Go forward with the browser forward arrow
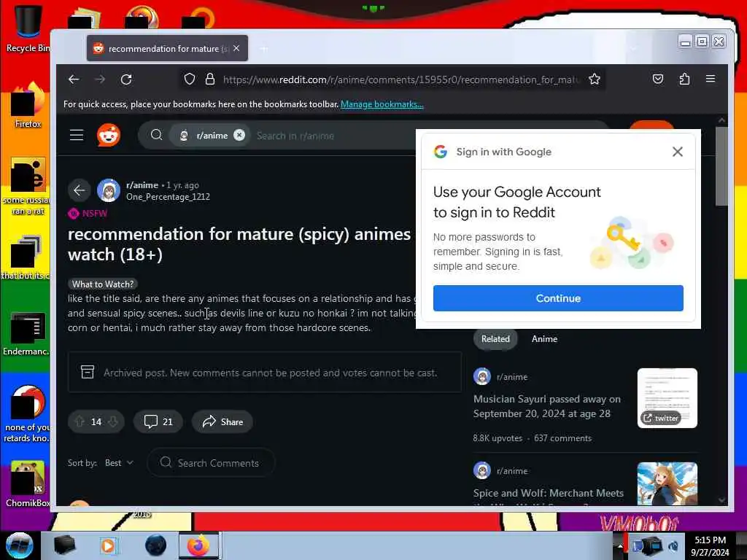Screen dimensions: 747x560 click(x=100, y=79)
